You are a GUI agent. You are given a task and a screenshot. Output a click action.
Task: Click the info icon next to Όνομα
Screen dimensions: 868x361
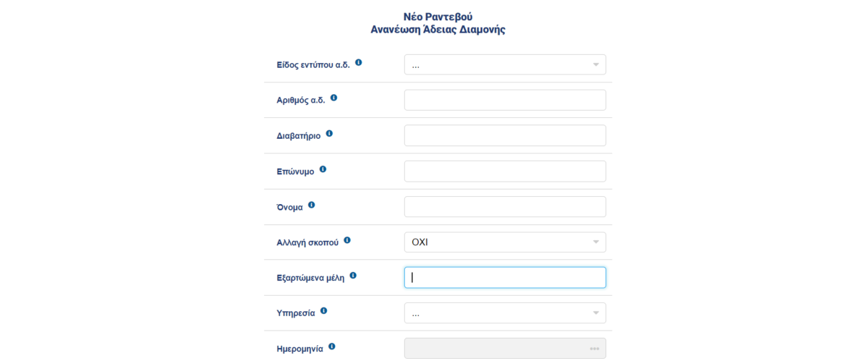[312, 205]
